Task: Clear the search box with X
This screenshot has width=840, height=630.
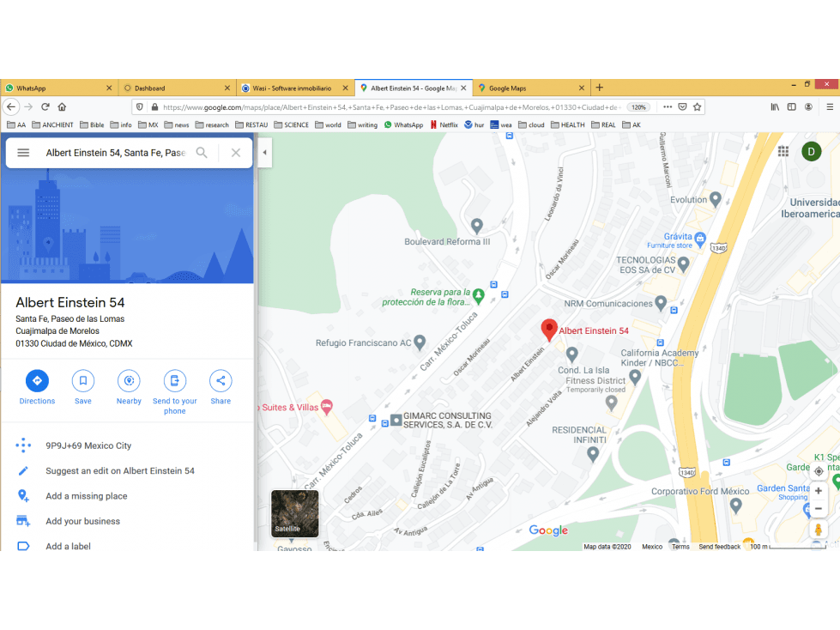Action: 236,153
